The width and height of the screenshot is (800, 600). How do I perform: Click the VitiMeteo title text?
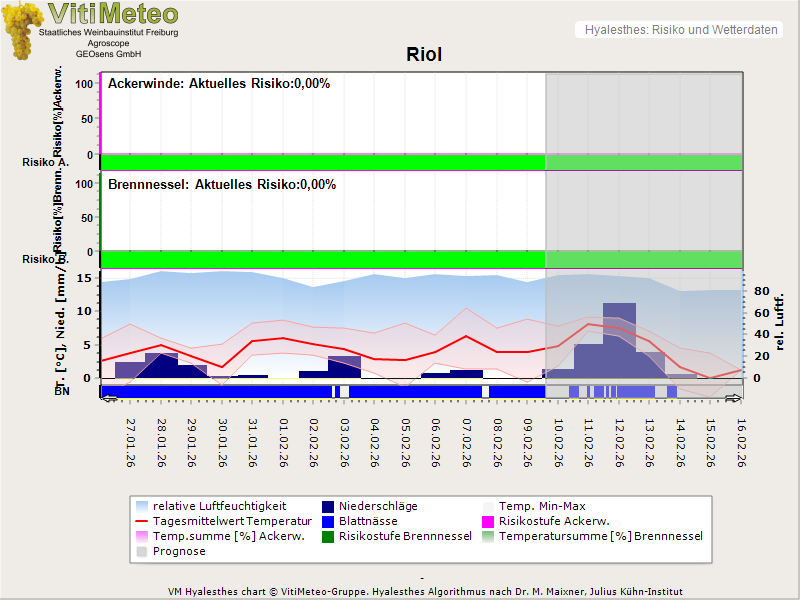112,14
